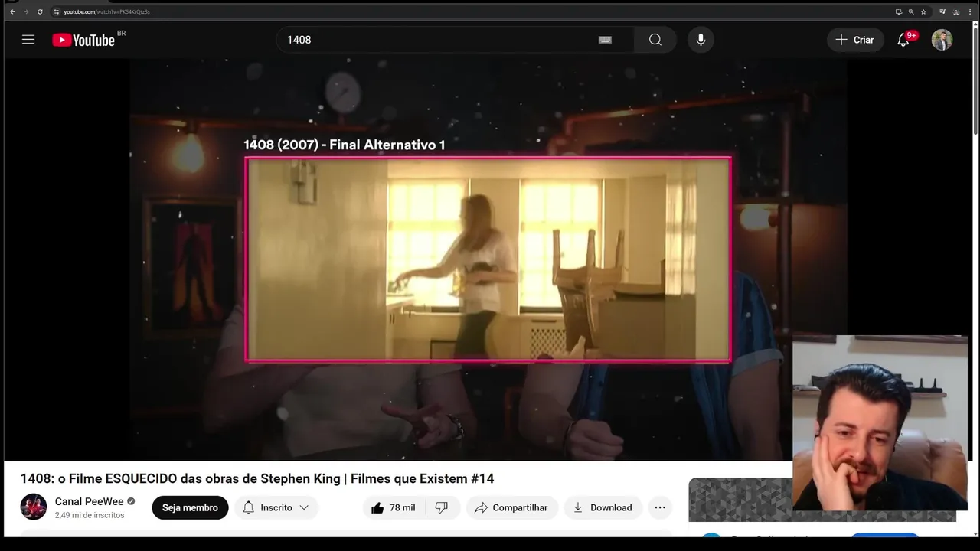The image size is (980, 551).
Task: Start voice search with microphone
Action: [701, 40]
